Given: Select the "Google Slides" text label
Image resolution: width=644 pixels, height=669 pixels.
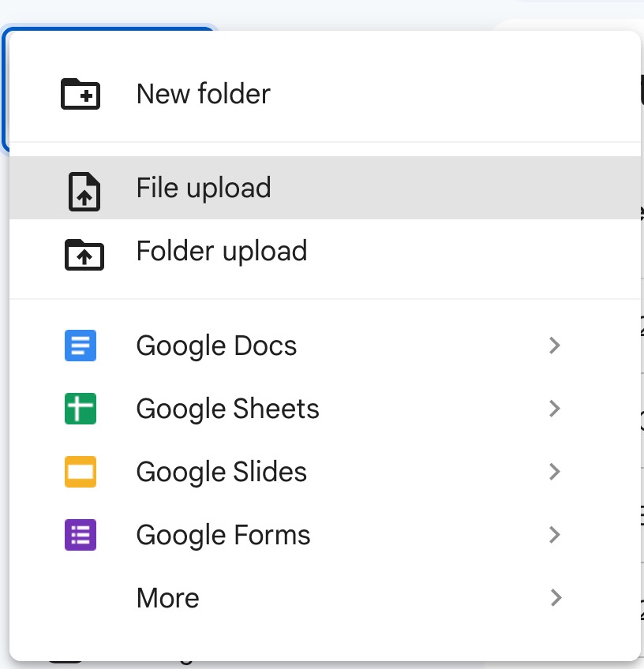Looking at the screenshot, I should click(x=221, y=473).
